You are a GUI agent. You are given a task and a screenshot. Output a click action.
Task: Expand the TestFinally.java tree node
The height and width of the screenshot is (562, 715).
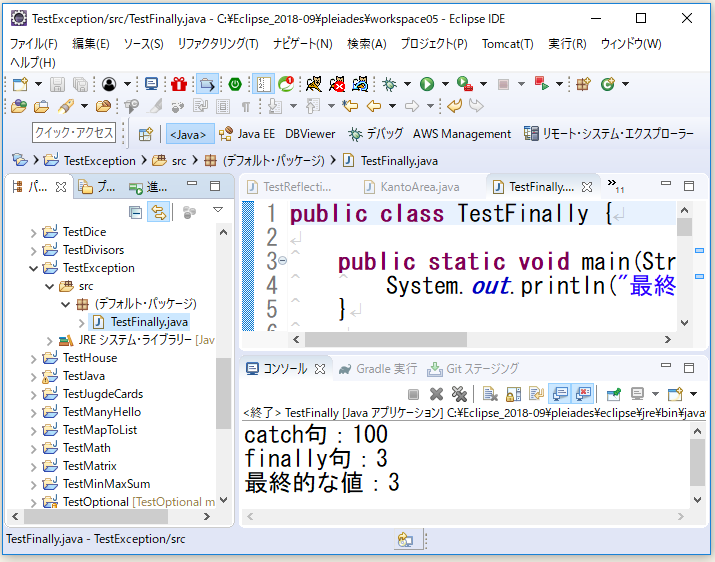click(82, 323)
